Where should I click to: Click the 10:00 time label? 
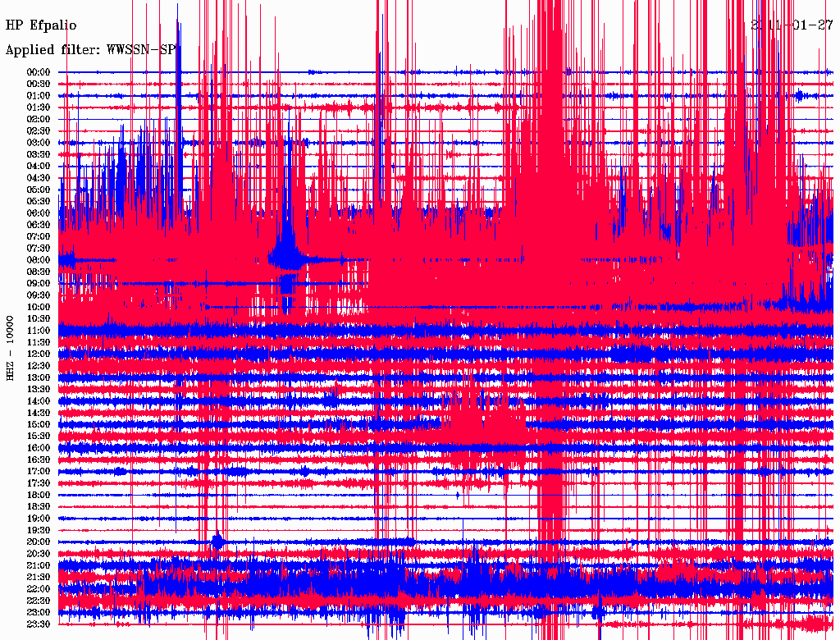pyautogui.click(x=39, y=307)
